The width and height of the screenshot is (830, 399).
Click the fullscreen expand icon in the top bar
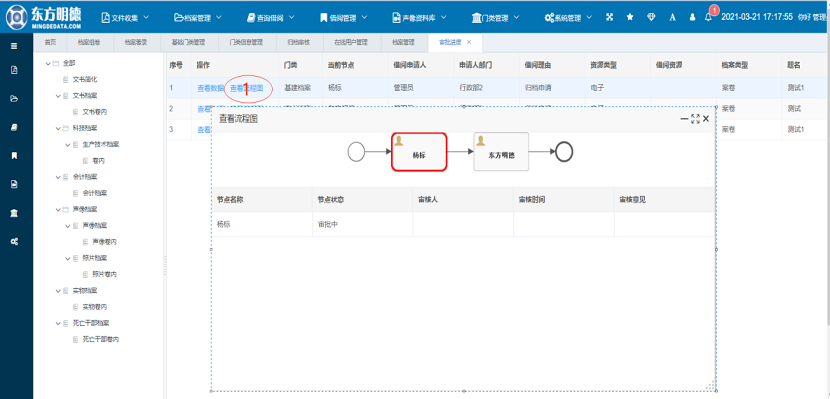pos(610,17)
